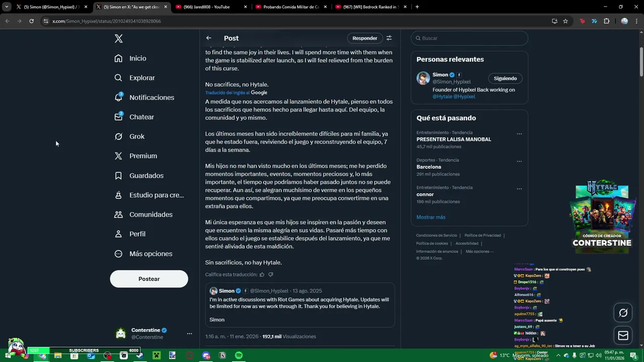644x362 pixels.
Task: Open Simon's avatar in Personas relevantes
Action: pos(423,78)
